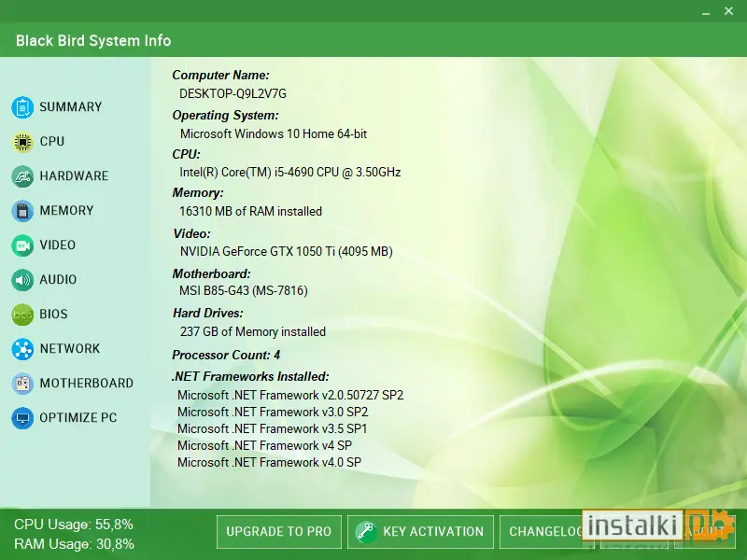The image size is (747, 560).
Task: Switch to the MOTHERBOARD menu entry
Action: click(86, 383)
